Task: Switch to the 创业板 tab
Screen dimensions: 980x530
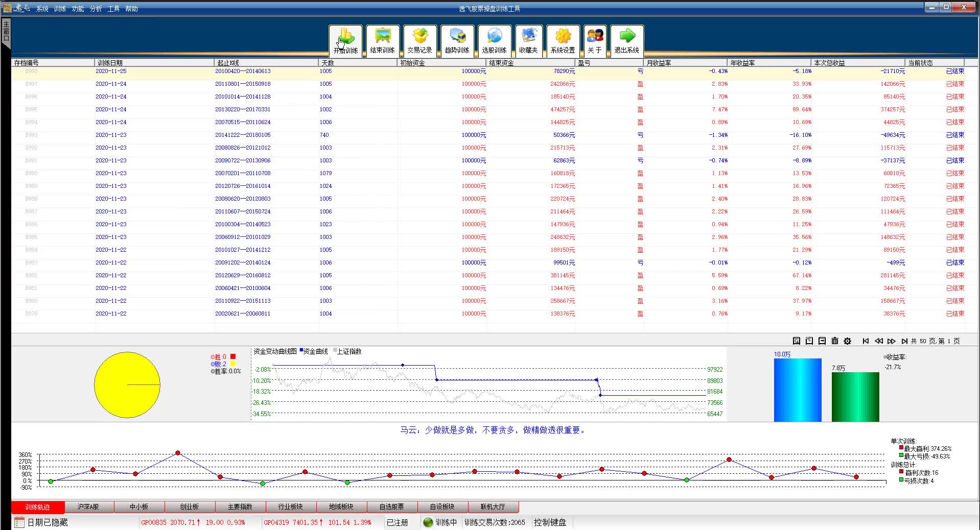Action: (x=189, y=507)
